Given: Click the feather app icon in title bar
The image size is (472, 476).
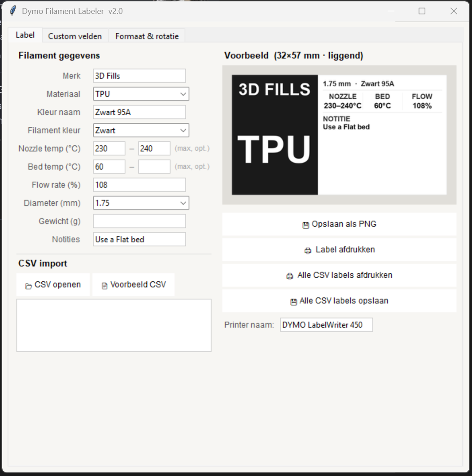Looking at the screenshot, I should 13,11.
